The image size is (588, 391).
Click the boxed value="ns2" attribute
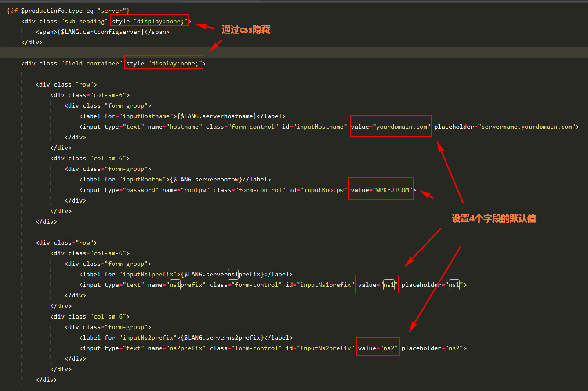point(377,348)
